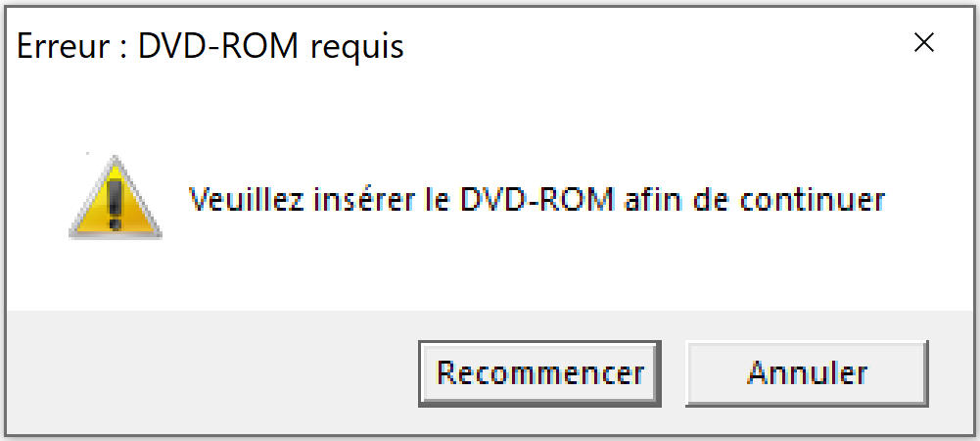Click the 'Erreur : DVD-ROM requis' title text

[x=210, y=46]
